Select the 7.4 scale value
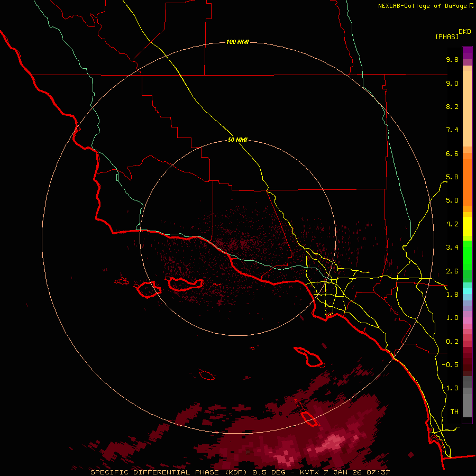Image resolution: width=476 pixels, height=476 pixels. click(x=452, y=130)
